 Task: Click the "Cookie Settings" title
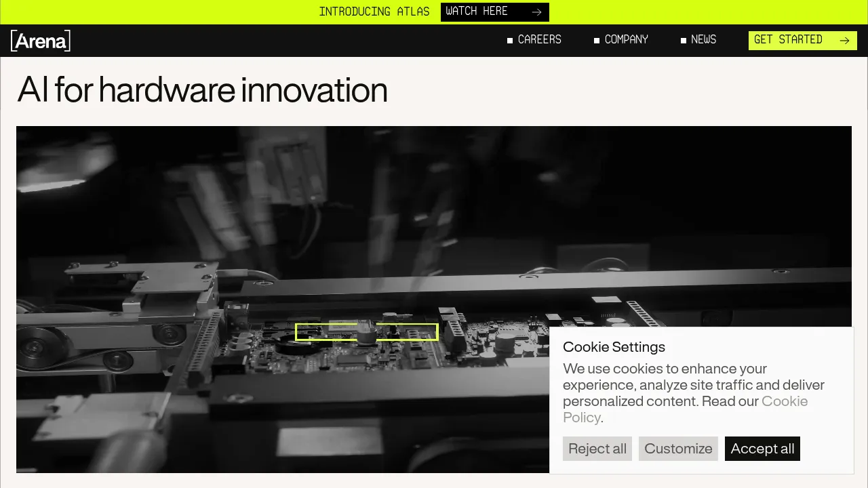click(x=614, y=347)
